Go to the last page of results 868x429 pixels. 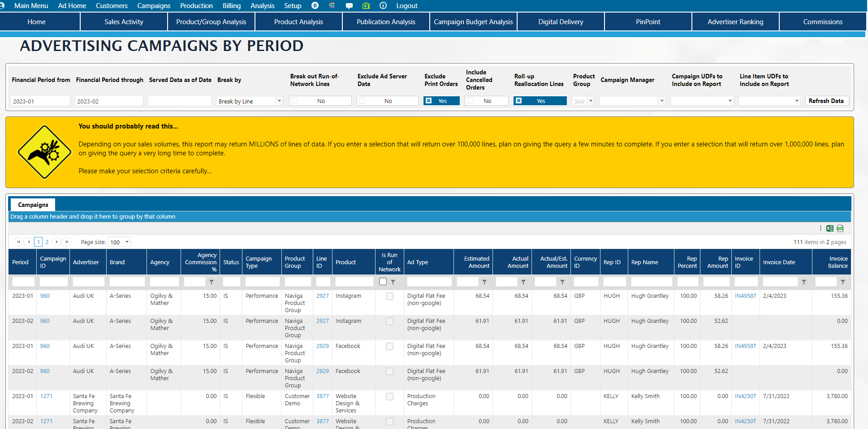click(67, 242)
